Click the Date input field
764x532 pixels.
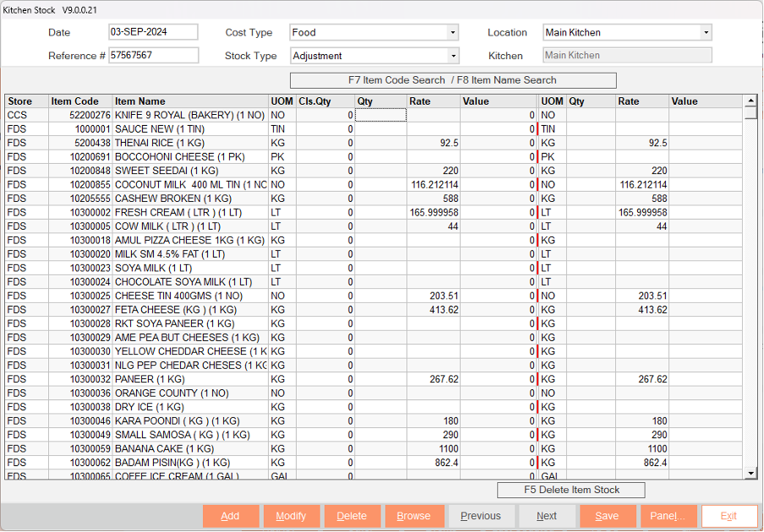pyautogui.click(x=153, y=32)
